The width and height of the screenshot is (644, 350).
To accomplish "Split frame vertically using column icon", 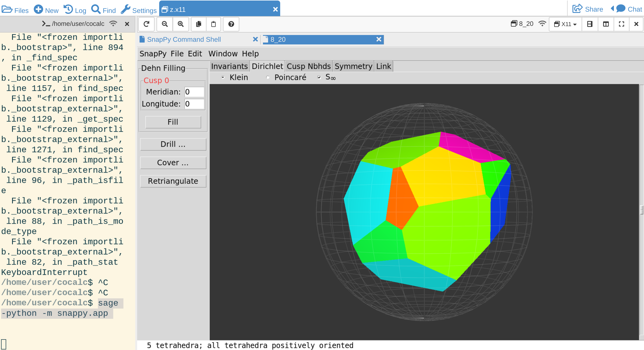I will pos(606,24).
